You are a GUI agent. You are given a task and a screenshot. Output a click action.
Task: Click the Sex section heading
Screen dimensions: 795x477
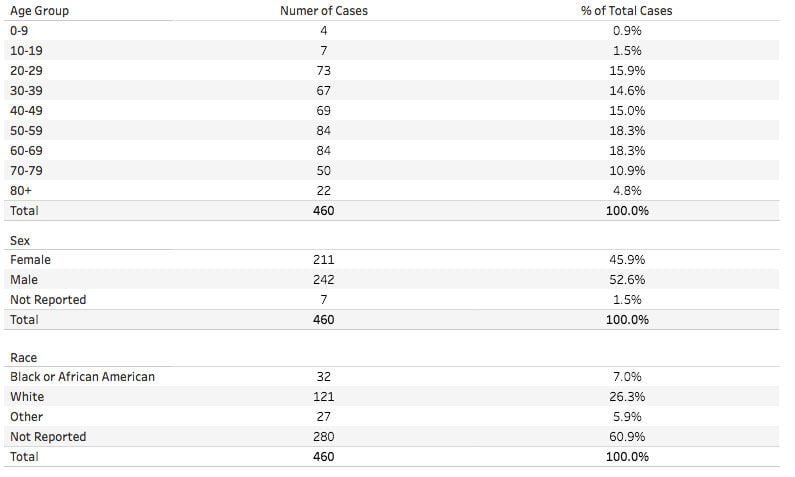coord(20,241)
